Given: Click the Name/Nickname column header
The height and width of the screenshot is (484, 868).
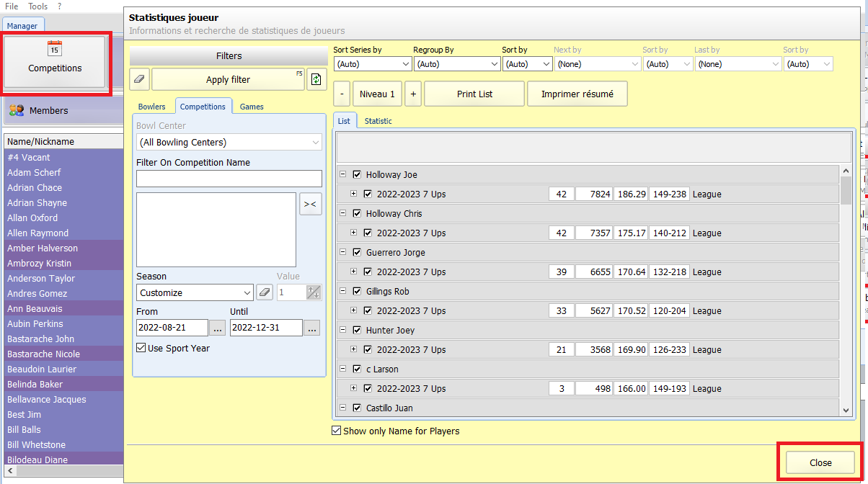Looking at the screenshot, I should (63, 141).
